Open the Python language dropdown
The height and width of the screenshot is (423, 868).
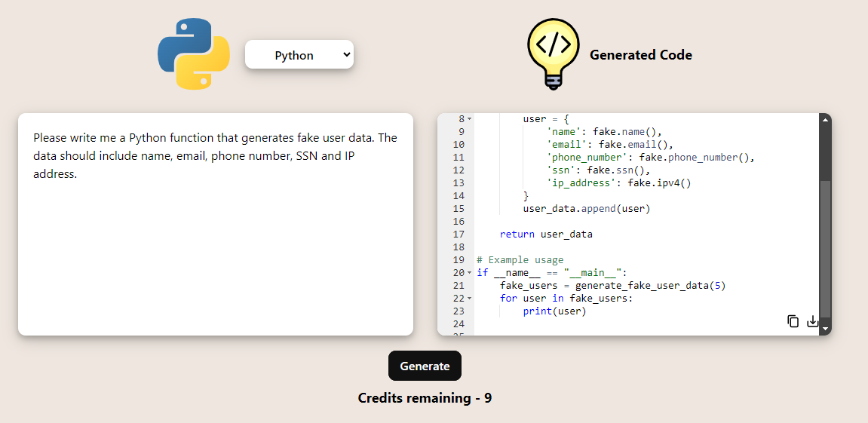pos(299,54)
